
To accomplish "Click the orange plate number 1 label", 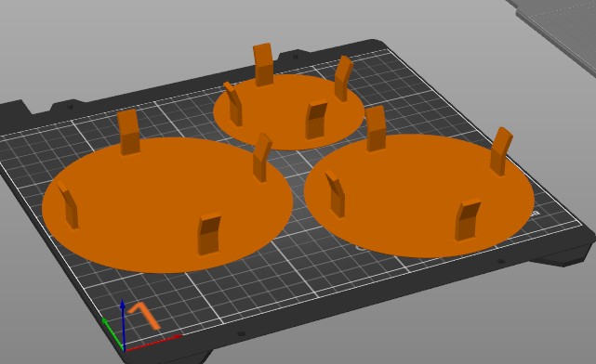I will (144, 315).
